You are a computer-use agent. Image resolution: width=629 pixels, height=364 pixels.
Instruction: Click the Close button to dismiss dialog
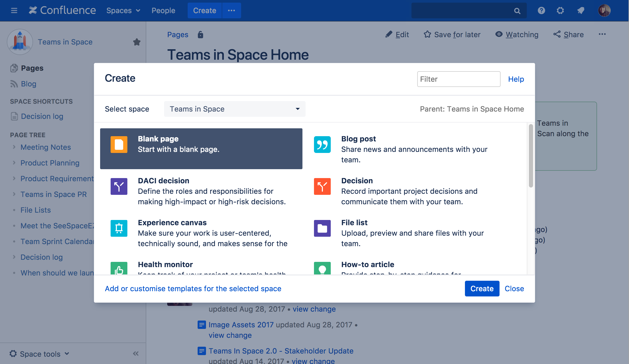pyautogui.click(x=514, y=288)
